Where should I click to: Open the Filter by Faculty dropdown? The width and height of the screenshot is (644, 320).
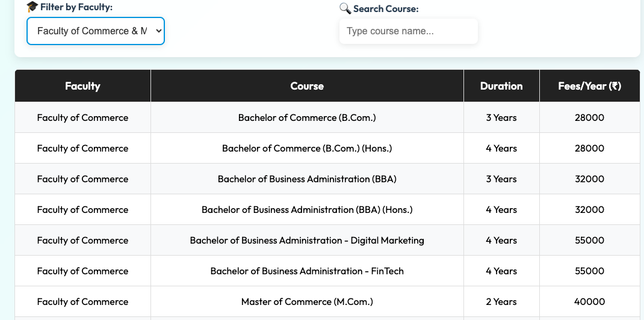pyautogui.click(x=96, y=31)
